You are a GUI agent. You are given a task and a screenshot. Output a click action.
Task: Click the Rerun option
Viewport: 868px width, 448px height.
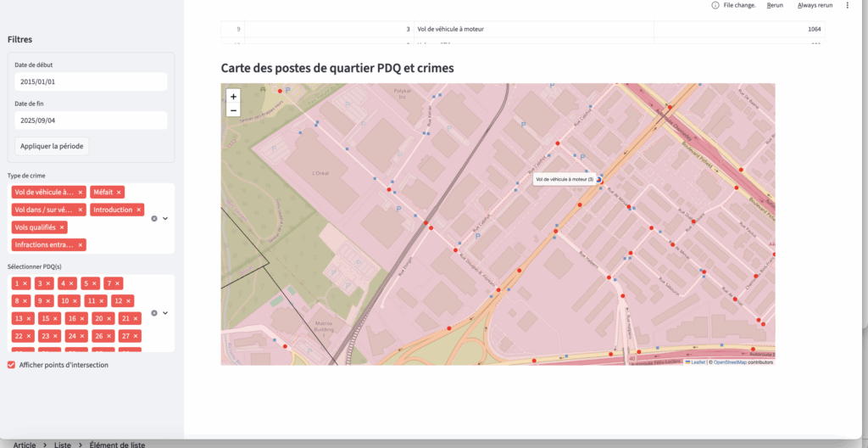[775, 5]
